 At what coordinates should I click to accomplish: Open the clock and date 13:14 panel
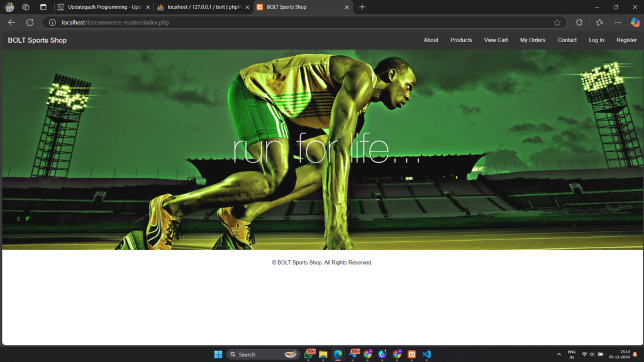point(619,354)
